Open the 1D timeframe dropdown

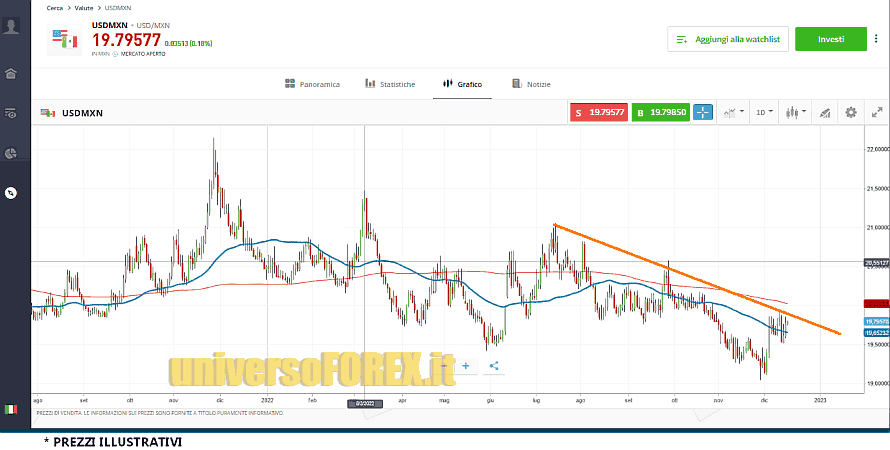tap(764, 112)
